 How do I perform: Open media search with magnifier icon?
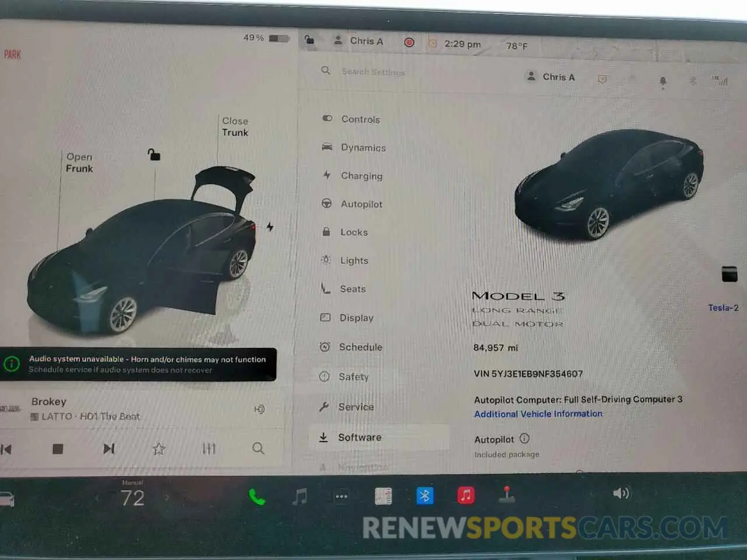pos(258,448)
